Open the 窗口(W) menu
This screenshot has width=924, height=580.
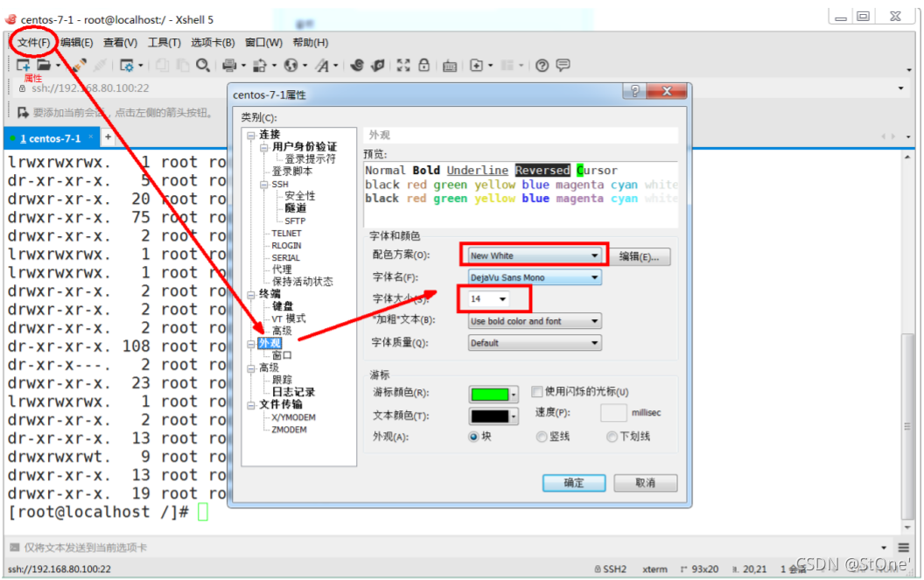click(x=263, y=43)
